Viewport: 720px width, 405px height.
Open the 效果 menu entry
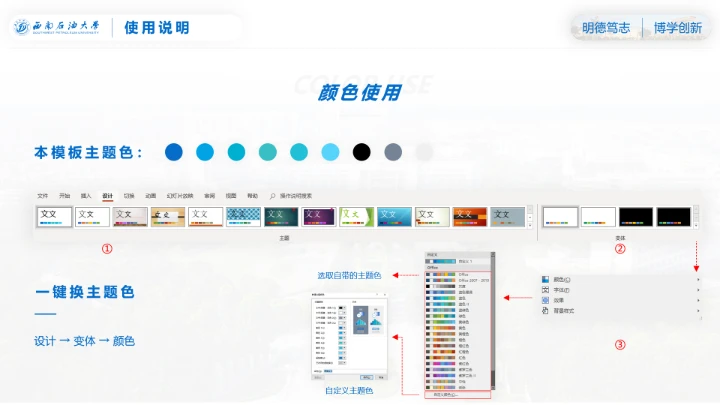click(x=621, y=300)
